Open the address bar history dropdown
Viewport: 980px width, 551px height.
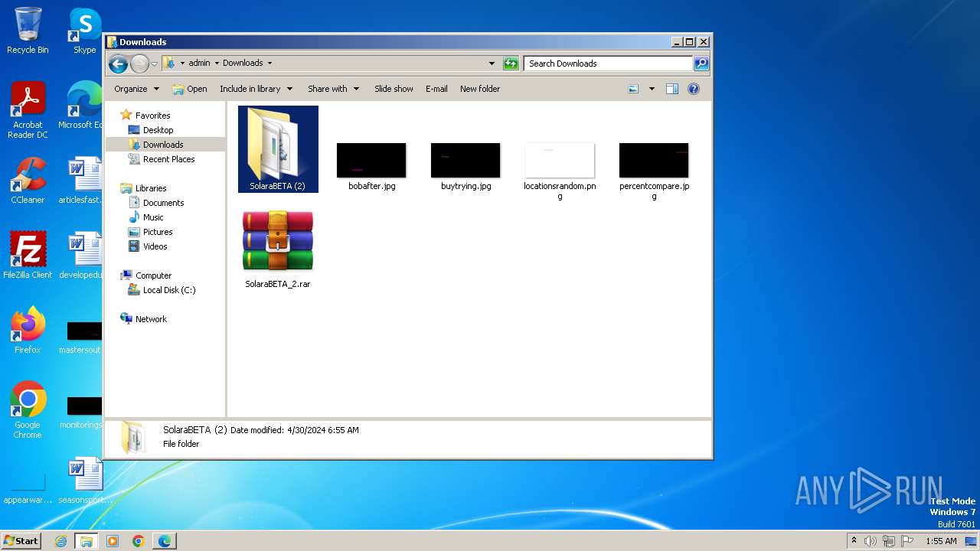click(492, 64)
